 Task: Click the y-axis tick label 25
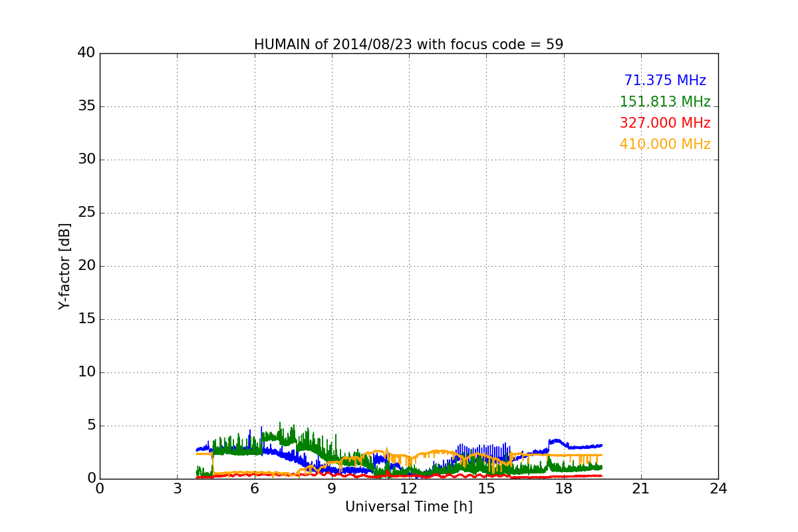(86, 213)
